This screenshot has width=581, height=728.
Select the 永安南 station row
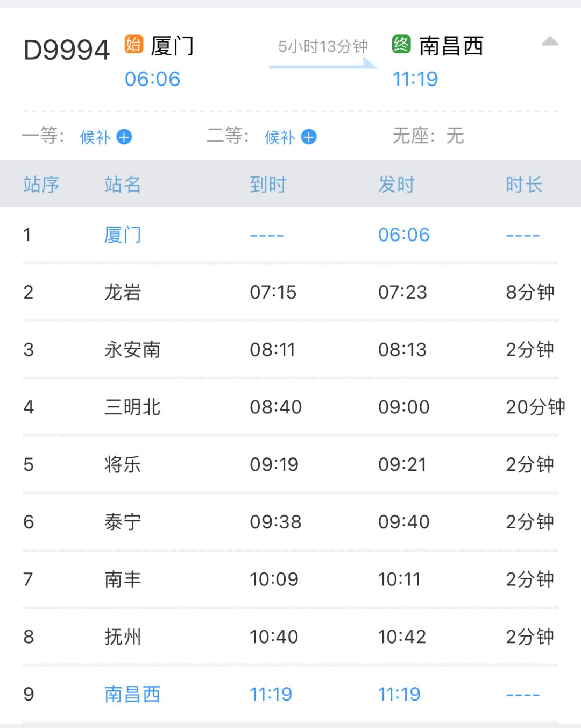pos(132,350)
